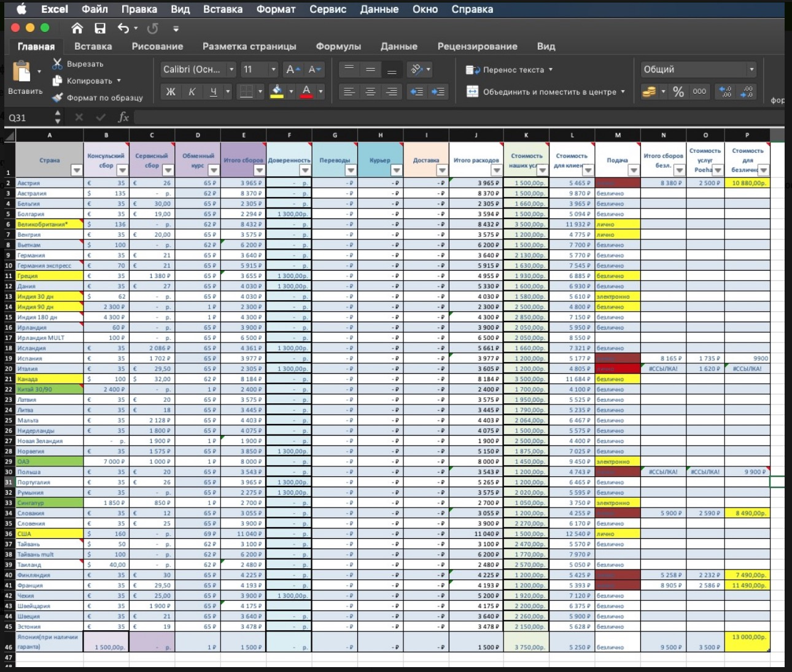
Task: Cut the selection with Вырезать
Action: [78, 64]
